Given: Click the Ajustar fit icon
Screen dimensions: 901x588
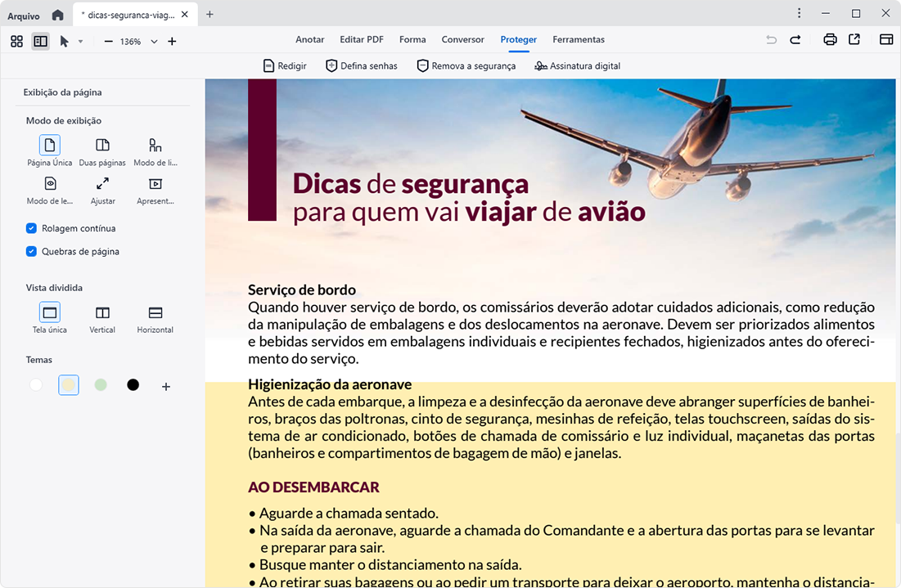Looking at the screenshot, I should [102, 184].
